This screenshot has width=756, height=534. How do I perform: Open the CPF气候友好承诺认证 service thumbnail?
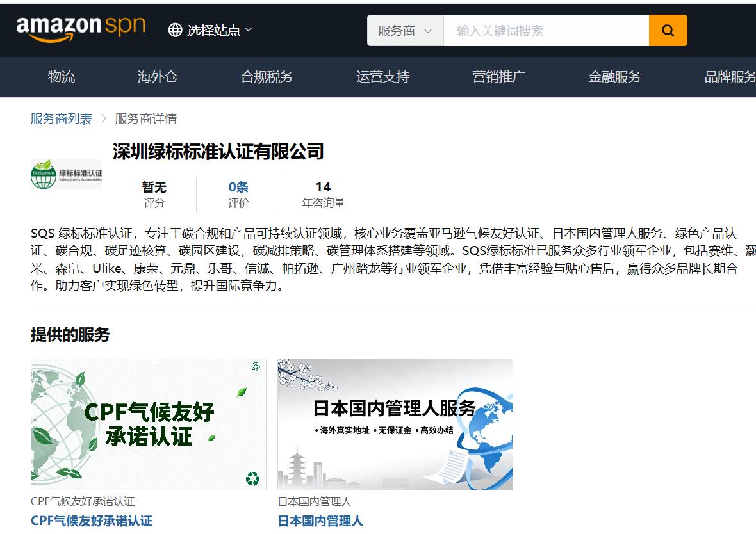[x=149, y=425]
